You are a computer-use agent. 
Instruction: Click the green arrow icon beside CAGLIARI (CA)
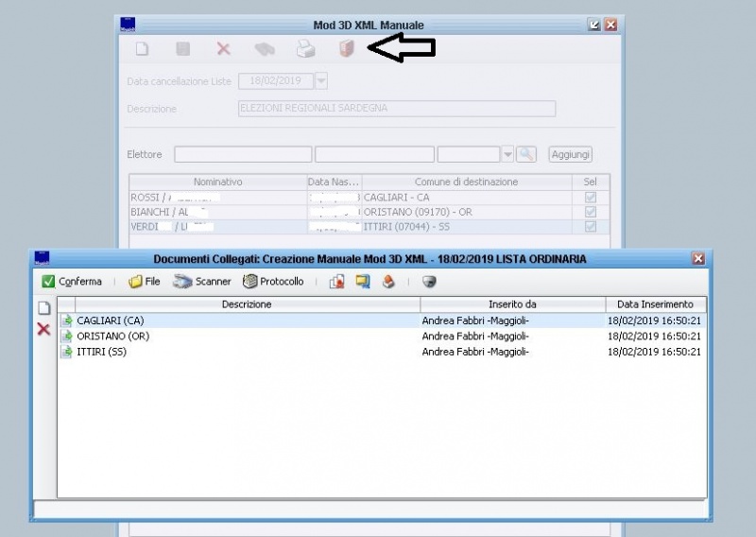click(66, 320)
